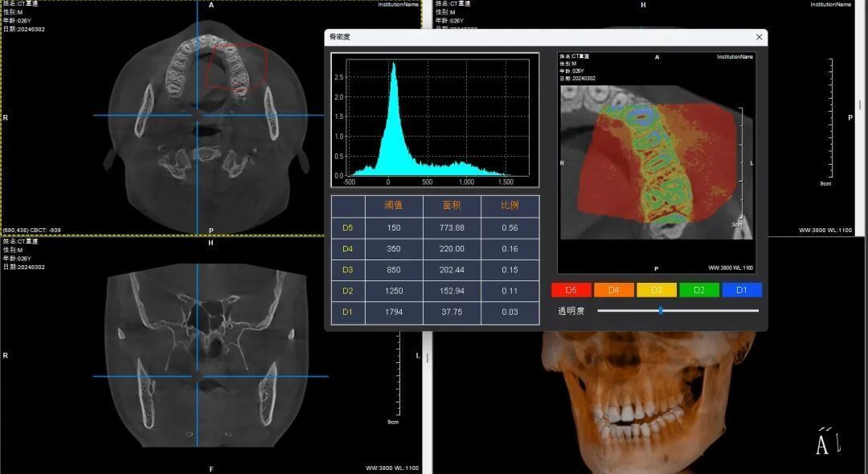
Task: Click the 透明度 transparency slider handle
Action: [x=661, y=311]
